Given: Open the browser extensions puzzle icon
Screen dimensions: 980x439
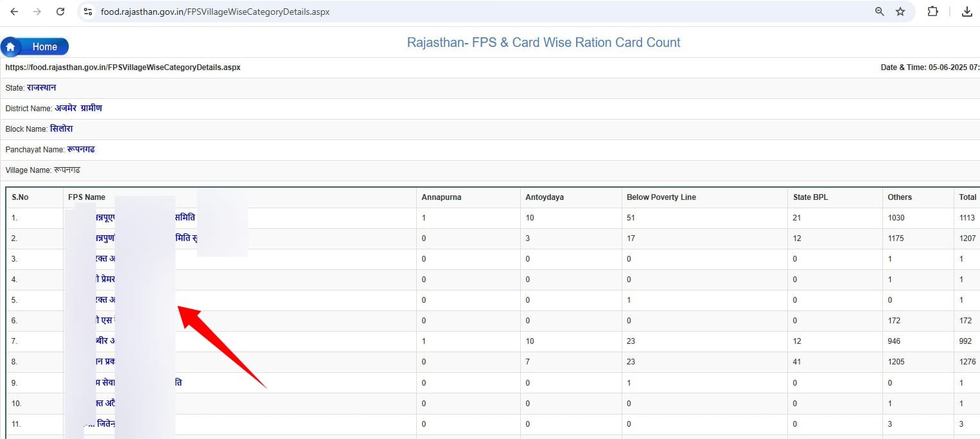Looking at the screenshot, I should [x=932, y=12].
